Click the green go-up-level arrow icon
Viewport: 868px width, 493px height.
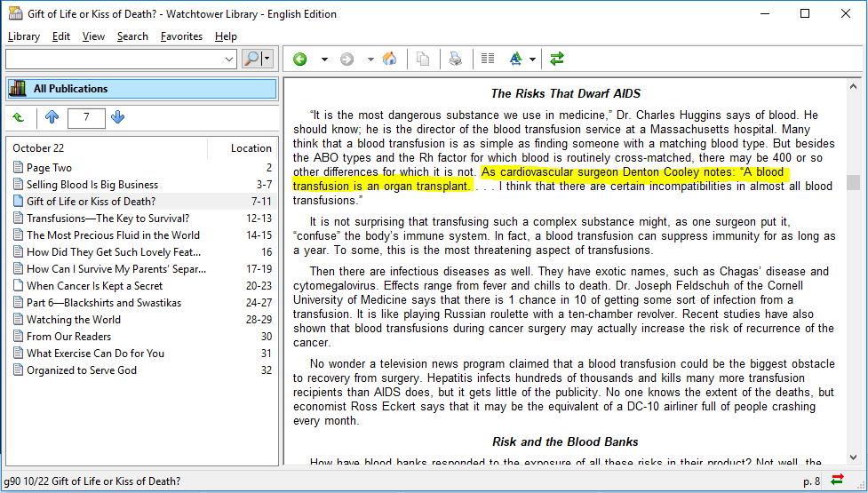click(19, 117)
